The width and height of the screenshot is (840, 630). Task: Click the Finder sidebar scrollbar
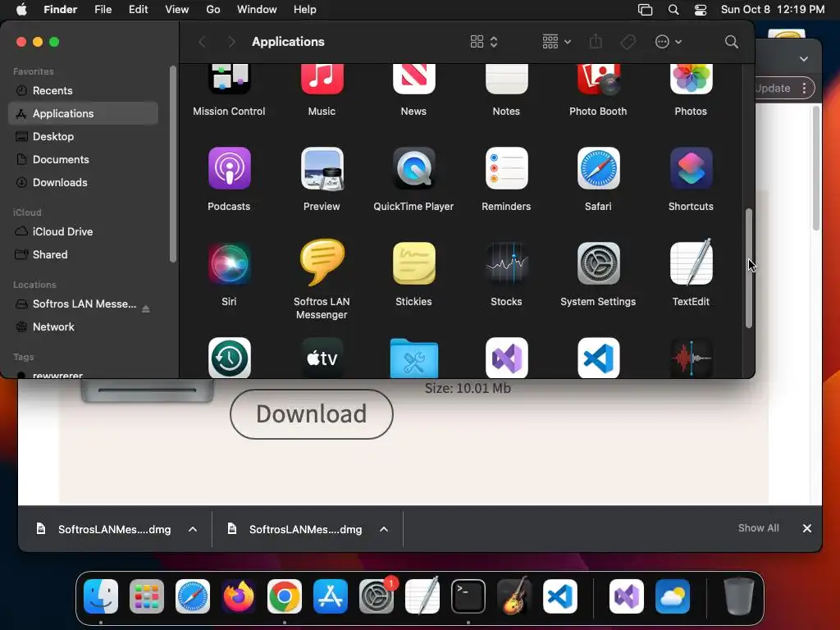pyautogui.click(x=172, y=163)
